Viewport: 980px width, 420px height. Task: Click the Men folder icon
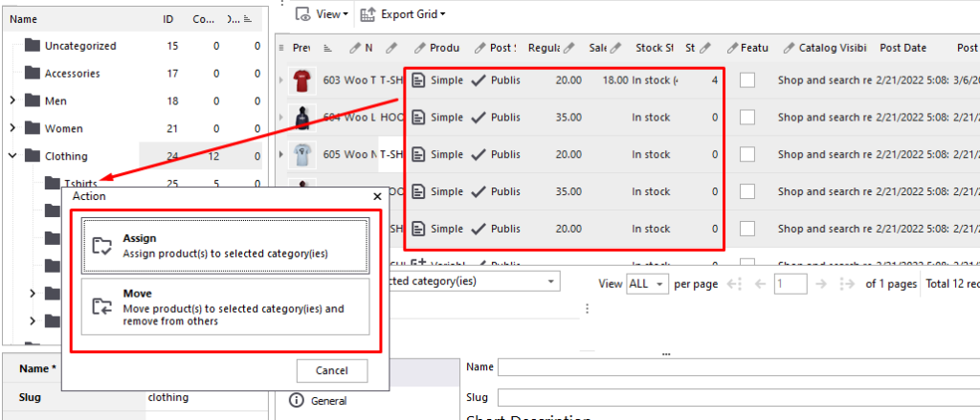coord(33,100)
